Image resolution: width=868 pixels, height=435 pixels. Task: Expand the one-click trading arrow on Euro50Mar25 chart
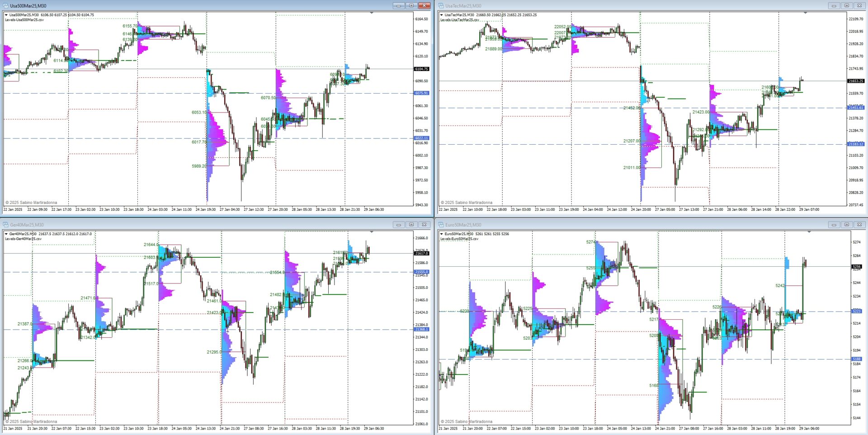pyautogui.click(x=442, y=234)
